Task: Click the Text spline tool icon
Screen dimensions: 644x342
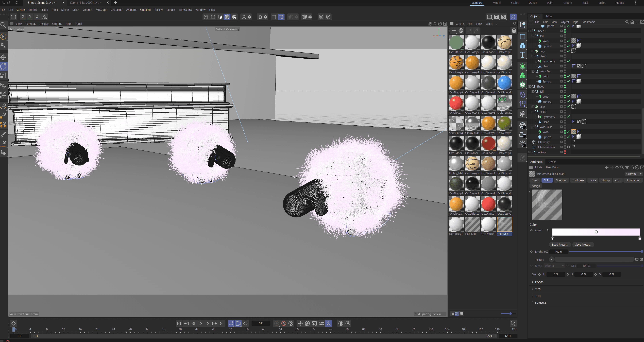Action: [x=522, y=55]
